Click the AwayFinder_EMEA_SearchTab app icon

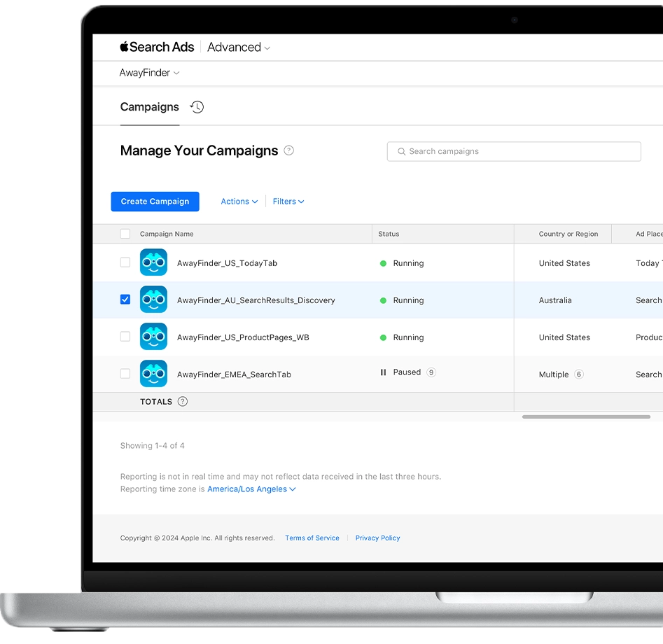[153, 374]
